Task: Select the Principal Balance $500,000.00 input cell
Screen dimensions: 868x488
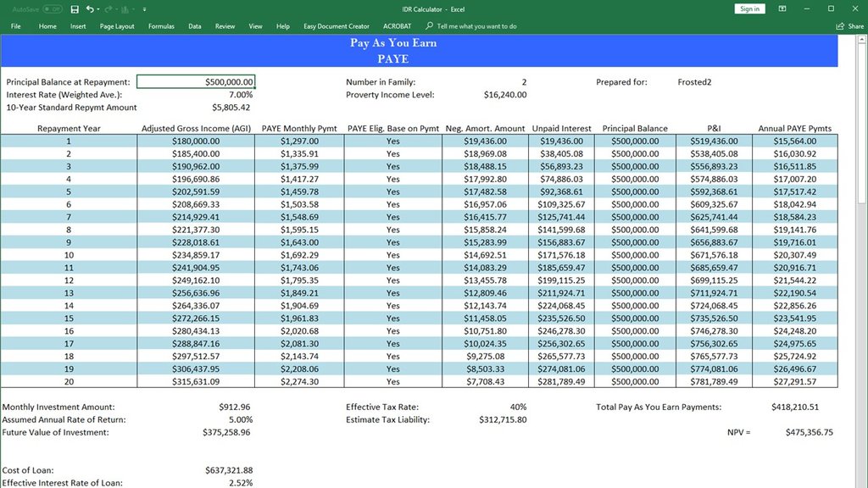Action: click(196, 82)
